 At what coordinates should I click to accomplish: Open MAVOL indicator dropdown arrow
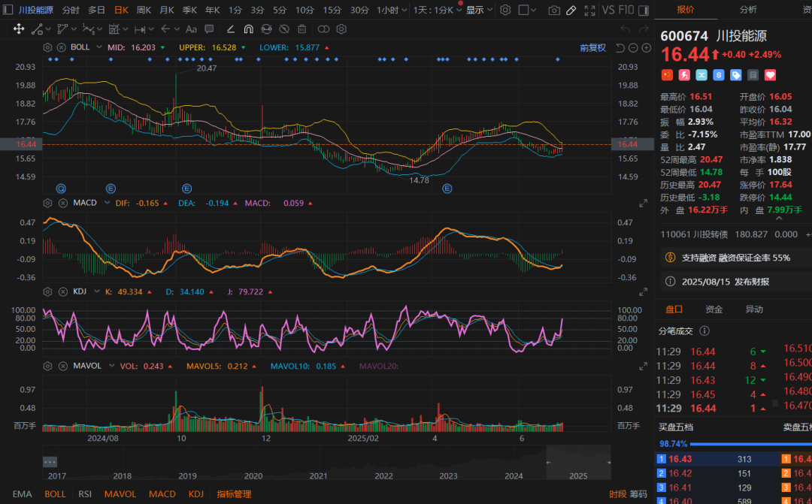[x=111, y=367]
